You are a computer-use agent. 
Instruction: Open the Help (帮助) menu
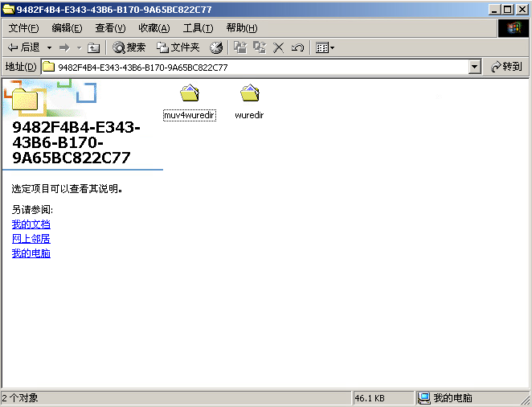point(242,28)
